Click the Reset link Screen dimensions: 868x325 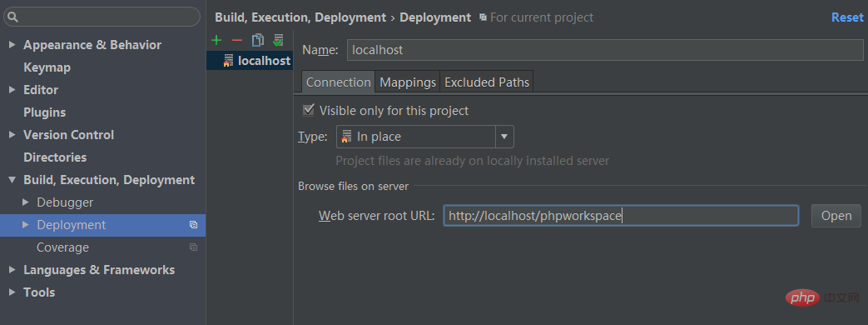click(x=847, y=17)
